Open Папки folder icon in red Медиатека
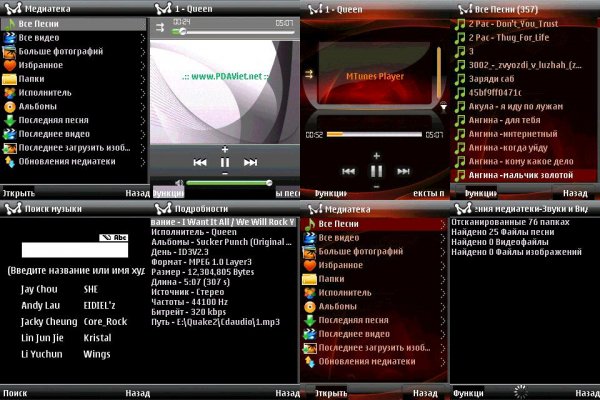 pyautogui.click(x=310, y=279)
